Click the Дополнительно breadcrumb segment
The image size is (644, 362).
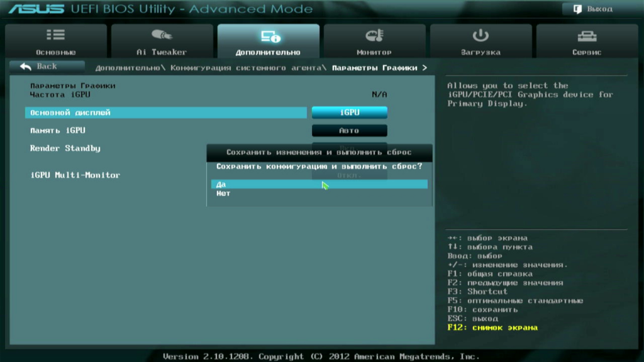click(x=128, y=68)
